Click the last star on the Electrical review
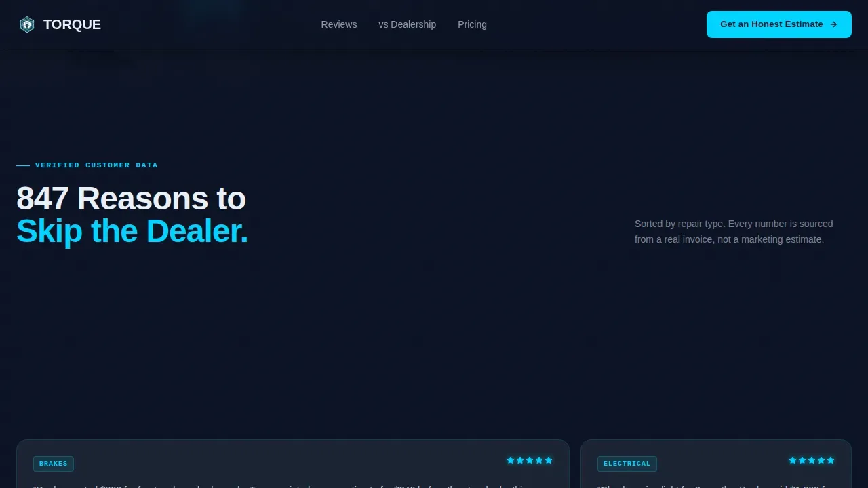Image resolution: width=868 pixels, height=488 pixels. point(831,460)
